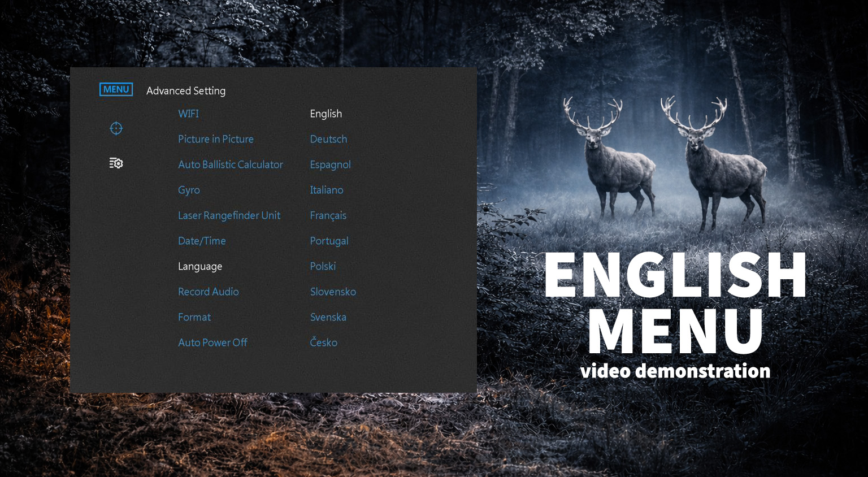The image size is (868, 477).
Task: Select the Date/Time menu item
Action: [x=202, y=241]
